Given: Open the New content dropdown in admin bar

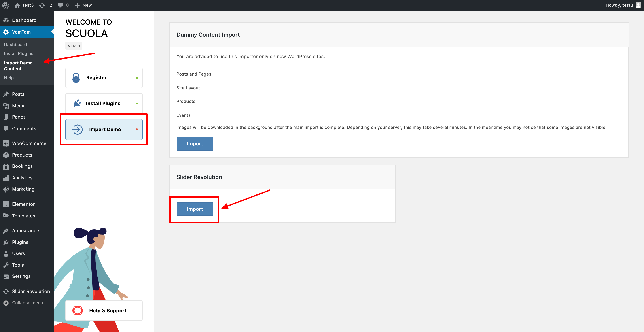Looking at the screenshot, I should tap(83, 5).
